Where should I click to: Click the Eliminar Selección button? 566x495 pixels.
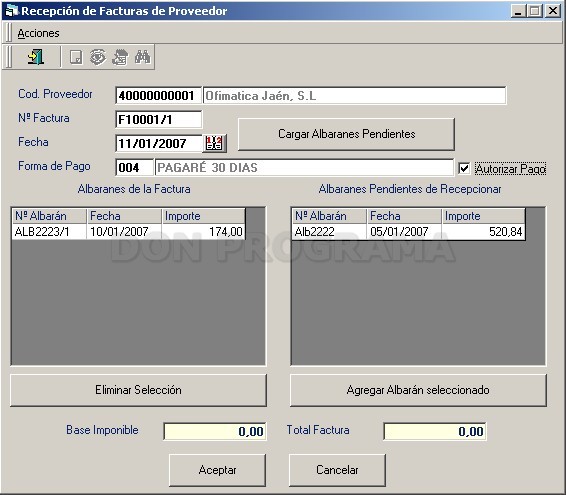click(x=138, y=390)
